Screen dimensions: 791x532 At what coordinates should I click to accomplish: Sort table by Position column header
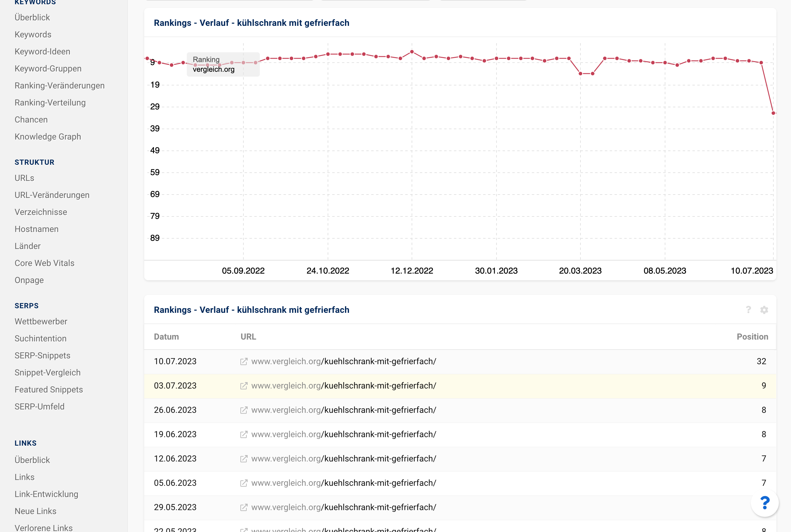click(752, 337)
